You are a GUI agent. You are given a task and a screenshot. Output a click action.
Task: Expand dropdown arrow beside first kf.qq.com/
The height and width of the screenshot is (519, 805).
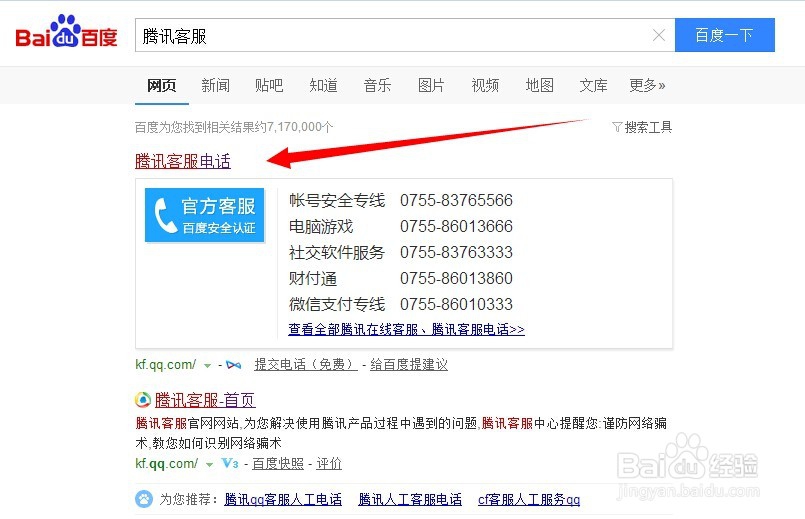click(x=207, y=366)
